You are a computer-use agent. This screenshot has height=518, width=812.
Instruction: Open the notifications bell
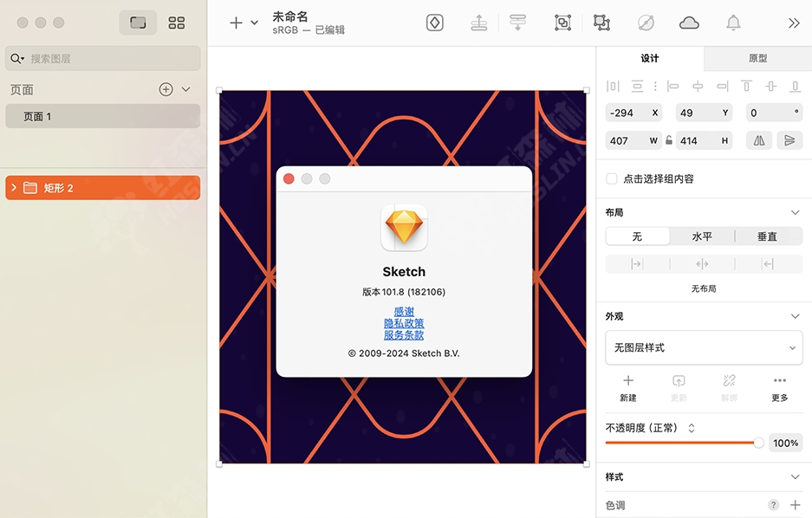click(x=733, y=23)
